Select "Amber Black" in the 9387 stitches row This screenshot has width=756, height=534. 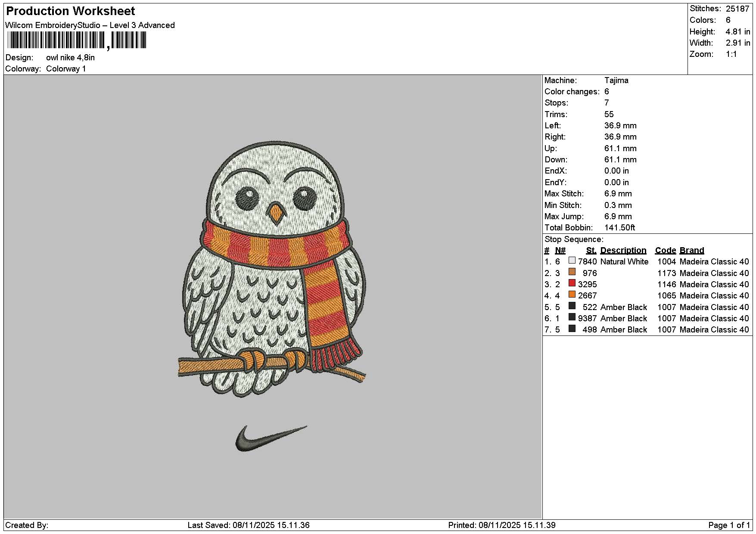624,319
